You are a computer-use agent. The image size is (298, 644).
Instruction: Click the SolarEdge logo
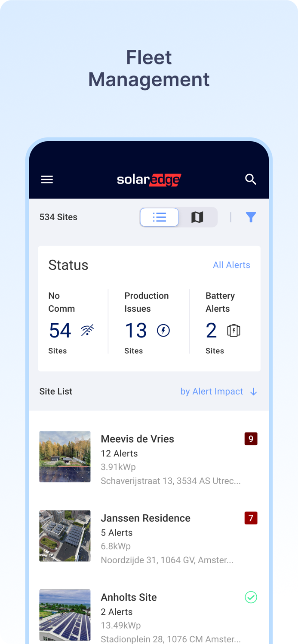pyautogui.click(x=149, y=179)
